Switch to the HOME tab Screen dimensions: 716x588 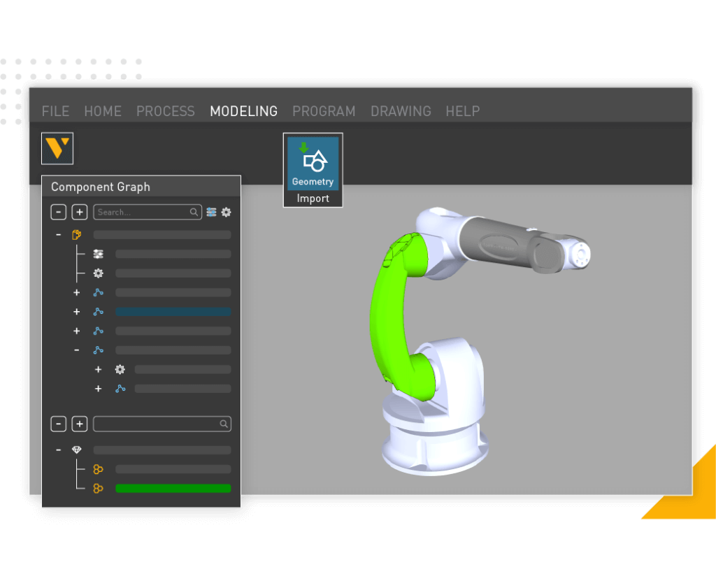[103, 111]
